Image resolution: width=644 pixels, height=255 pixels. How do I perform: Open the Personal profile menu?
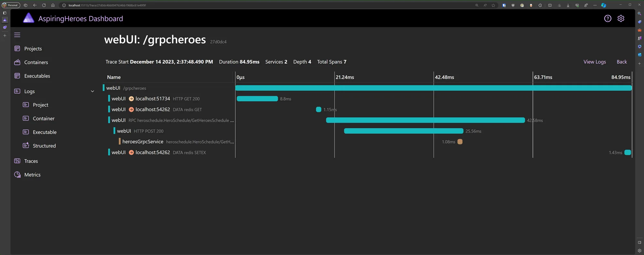[x=11, y=5]
